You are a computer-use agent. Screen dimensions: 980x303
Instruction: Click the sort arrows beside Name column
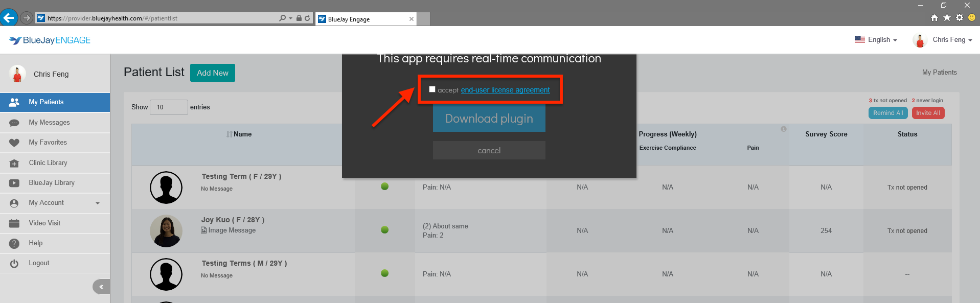point(230,134)
